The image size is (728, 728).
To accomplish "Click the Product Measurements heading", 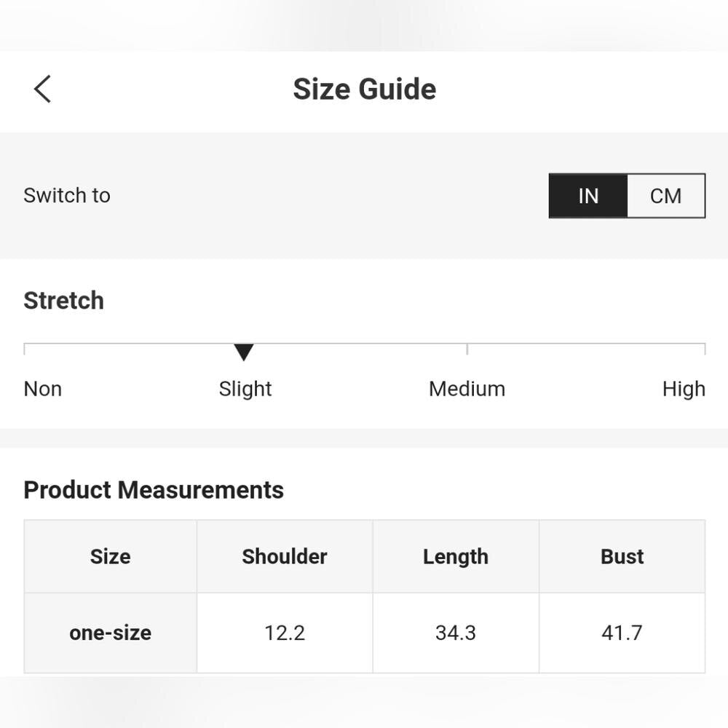I will click(x=154, y=490).
